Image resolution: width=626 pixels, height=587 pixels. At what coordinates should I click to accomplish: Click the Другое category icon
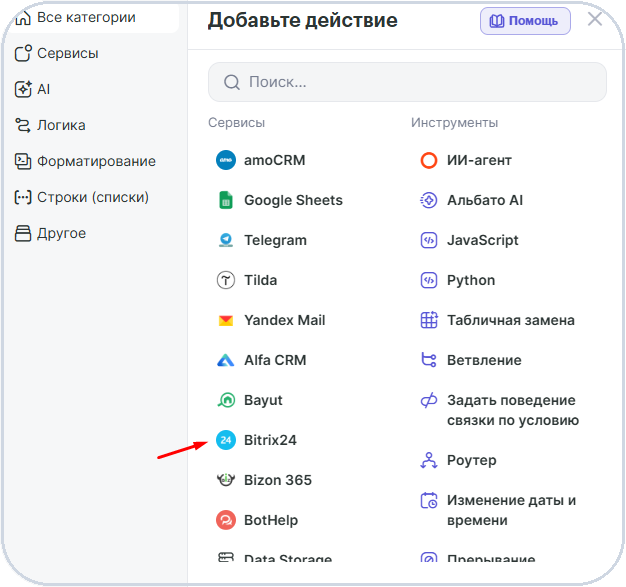click(23, 233)
